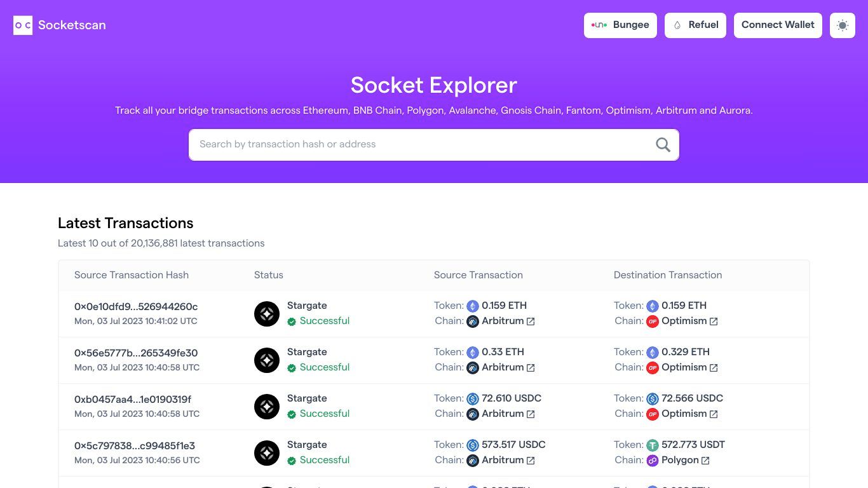Open Arbitrum external link in the 0.33 ETH row
This screenshot has height=488, width=868.
coord(531,368)
